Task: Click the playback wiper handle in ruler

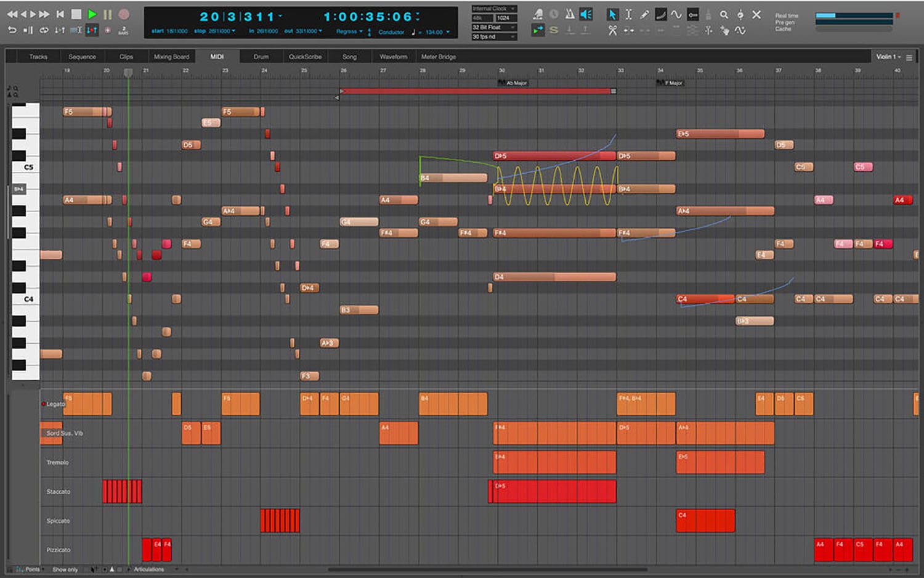Action: (x=128, y=73)
